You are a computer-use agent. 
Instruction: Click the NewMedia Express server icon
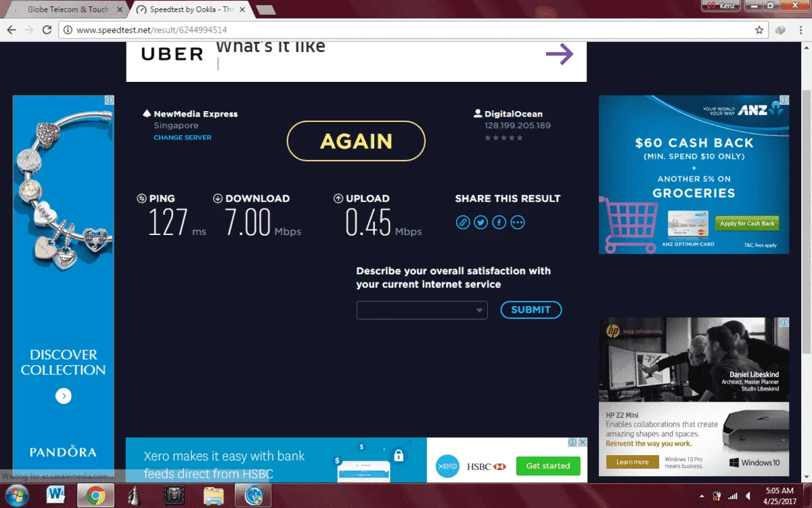(146, 114)
